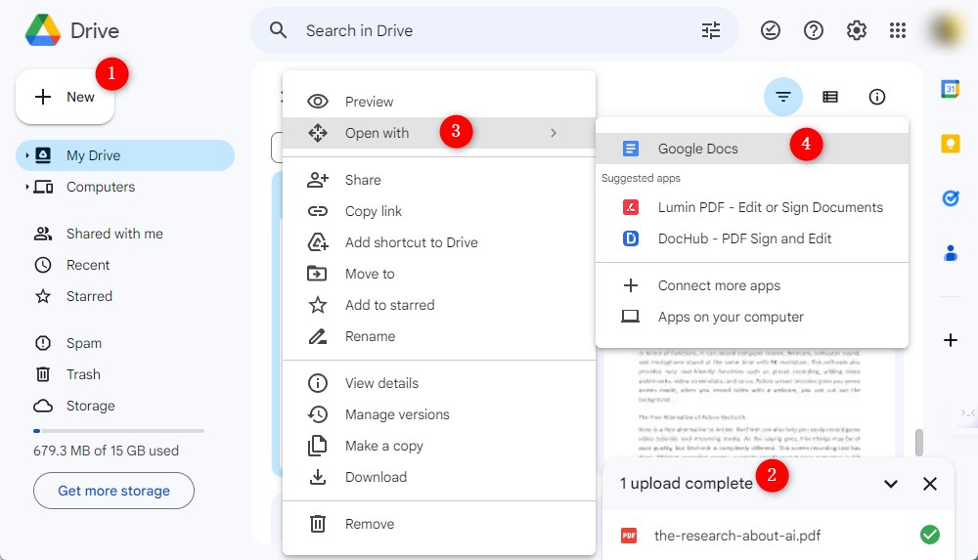Get add-ons with the plus icon

click(x=950, y=340)
